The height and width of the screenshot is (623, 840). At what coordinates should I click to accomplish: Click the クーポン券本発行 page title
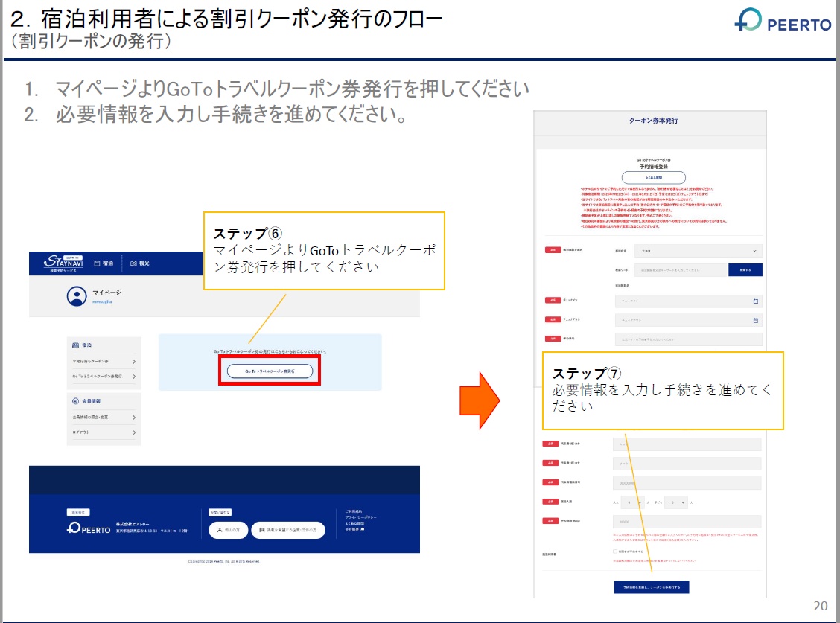point(653,121)
